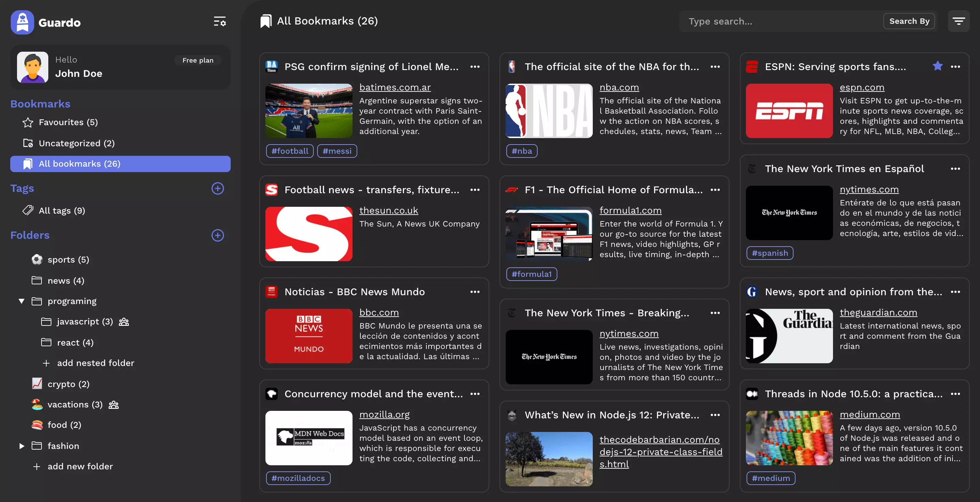980x502 pixels.
Task: Click the Uncategorized bookmarks icon
Action: pyautogui.click(x=27, y=144)
